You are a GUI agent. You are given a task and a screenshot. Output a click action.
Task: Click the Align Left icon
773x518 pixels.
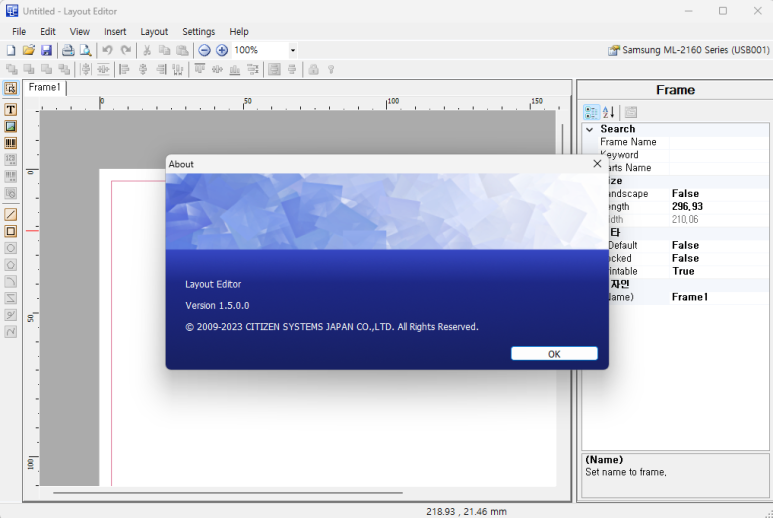125,69
